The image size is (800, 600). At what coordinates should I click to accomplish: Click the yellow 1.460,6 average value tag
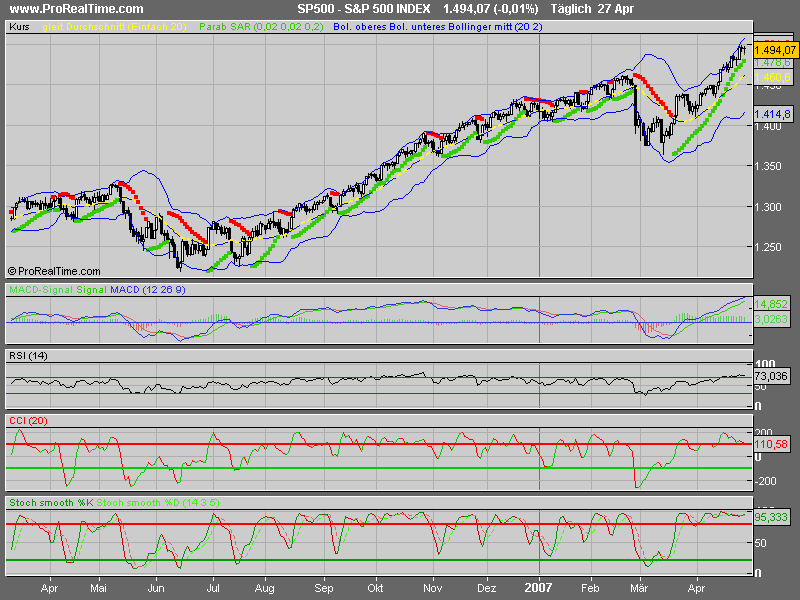(772, 77)
